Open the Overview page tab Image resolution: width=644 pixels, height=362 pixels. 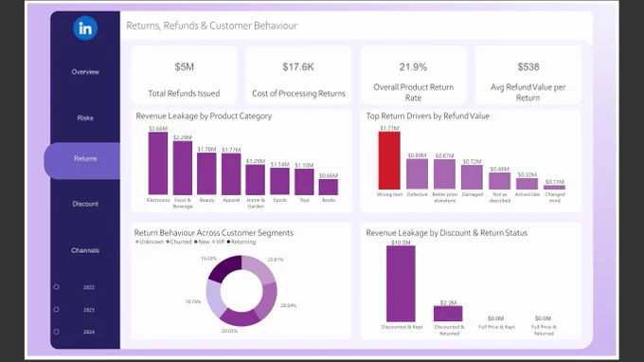(x=85, y=72)
